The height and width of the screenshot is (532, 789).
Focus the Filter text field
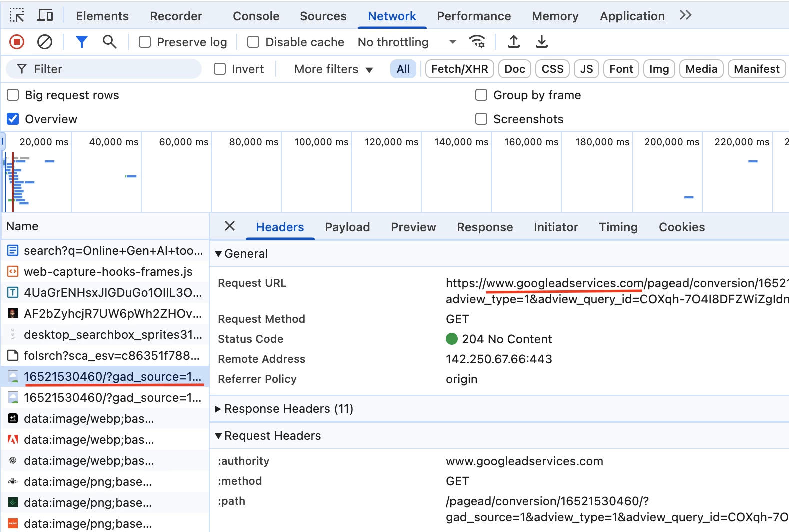104,69
